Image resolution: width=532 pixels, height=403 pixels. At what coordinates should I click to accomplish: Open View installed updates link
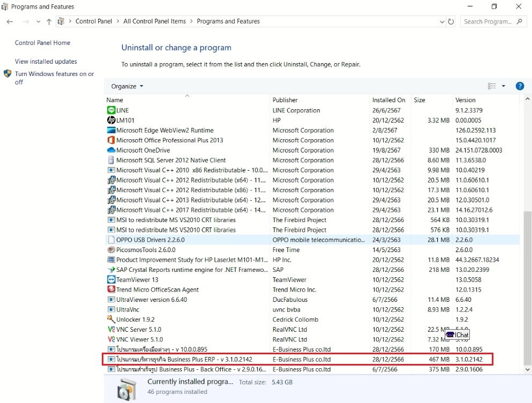tap(46, 62)
